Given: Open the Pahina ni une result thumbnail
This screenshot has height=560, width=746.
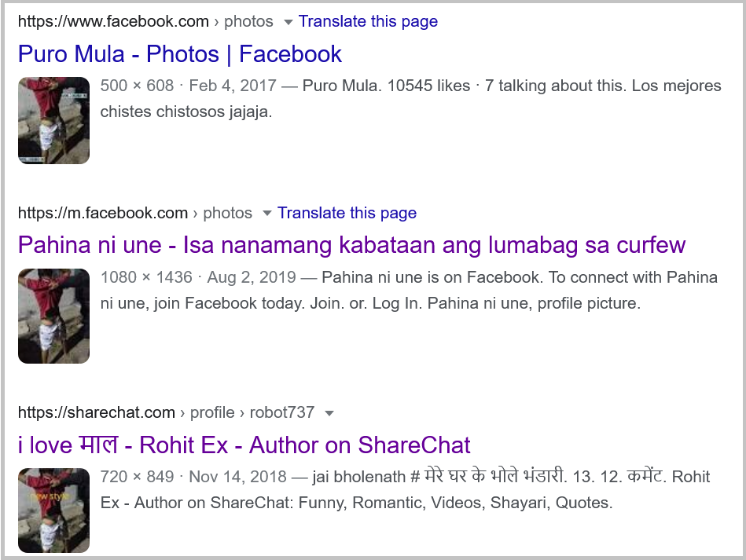Looking at the screenshot, I should 53,316.
